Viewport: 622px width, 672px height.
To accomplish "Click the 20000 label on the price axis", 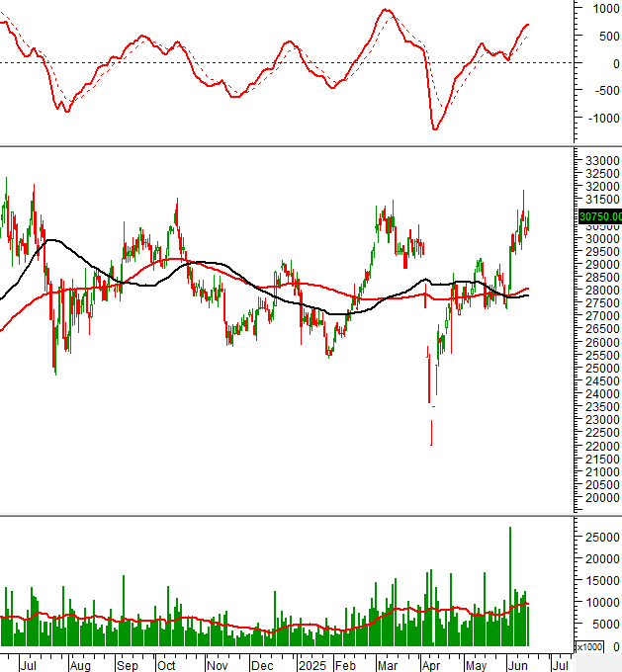I will tap(602, 498).
